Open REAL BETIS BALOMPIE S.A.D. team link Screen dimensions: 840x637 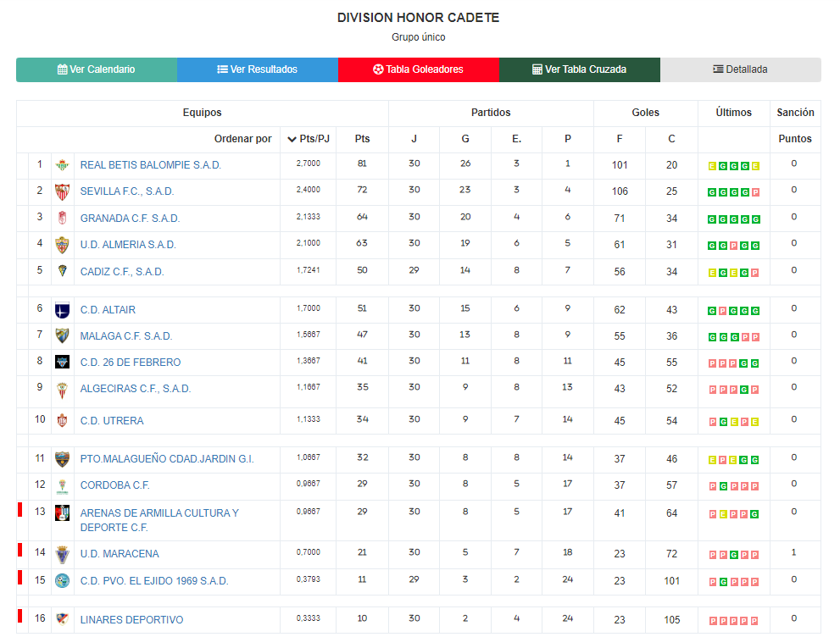tap(151, 165)
